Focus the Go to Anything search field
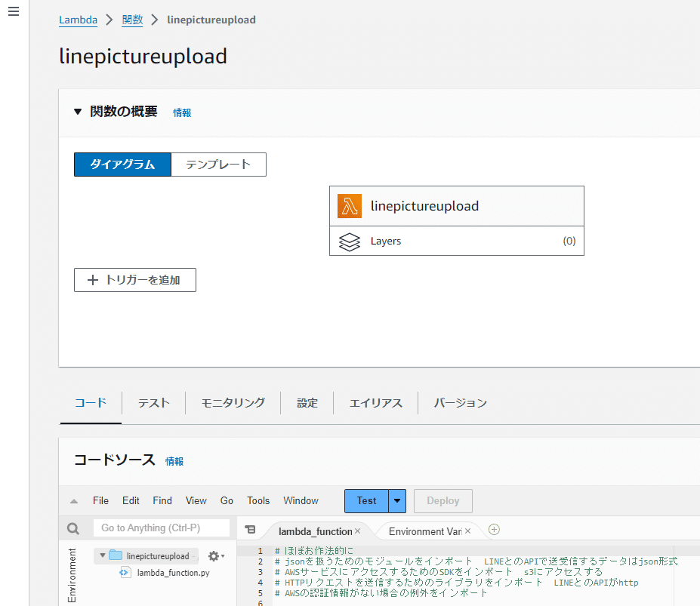The image size is (700, 606). [162, 528]
